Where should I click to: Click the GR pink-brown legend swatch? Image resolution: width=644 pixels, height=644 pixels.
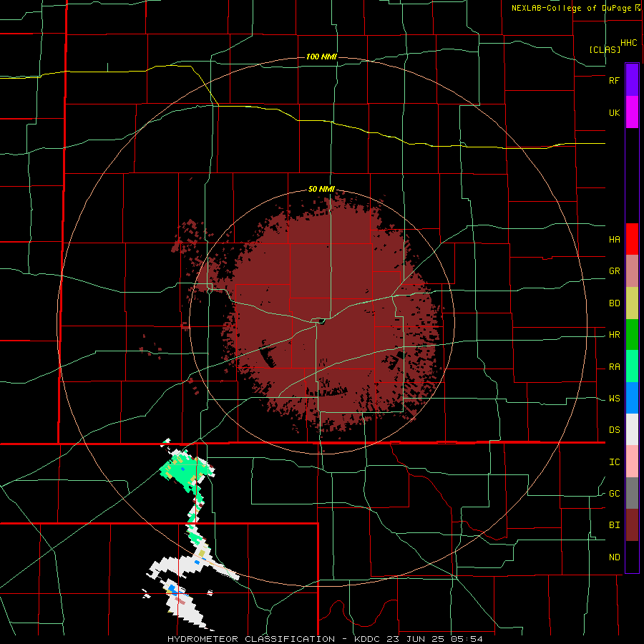(x=632, y=271)
